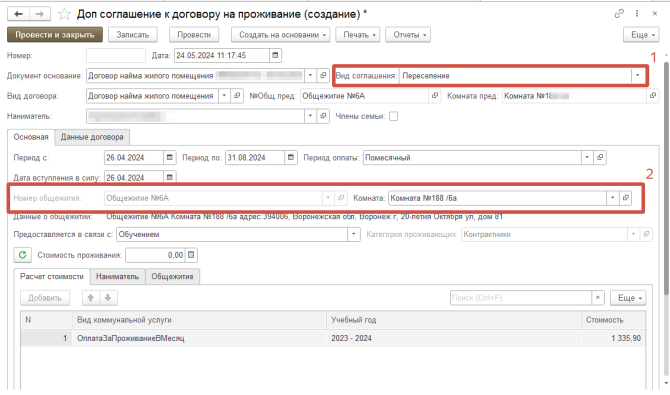Click Записать button
The width and height of the screenshot is (670, 395).
click(132, 35)
